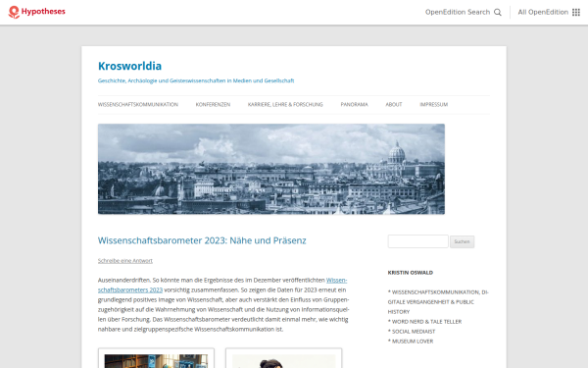The height and width of the screenshot is (368, 588).
Task: Click the Word Nerd & Tale Teller line
Action: click(425, 322)
